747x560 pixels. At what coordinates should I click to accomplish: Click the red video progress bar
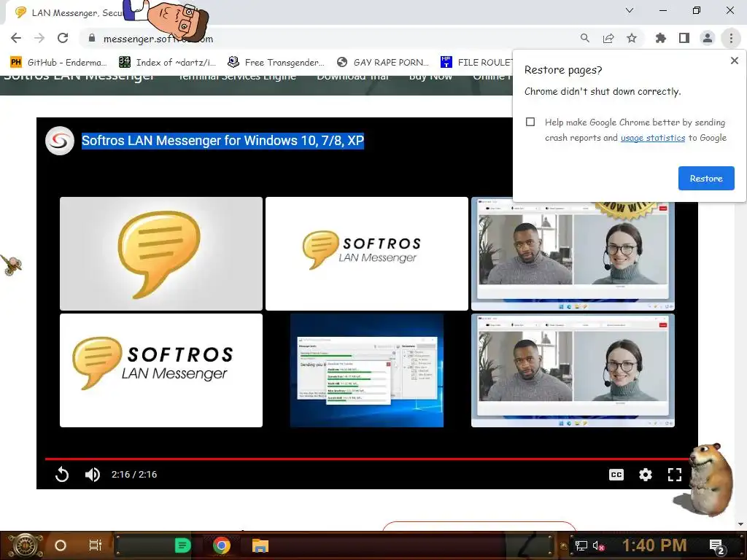(x=367, y=459)
